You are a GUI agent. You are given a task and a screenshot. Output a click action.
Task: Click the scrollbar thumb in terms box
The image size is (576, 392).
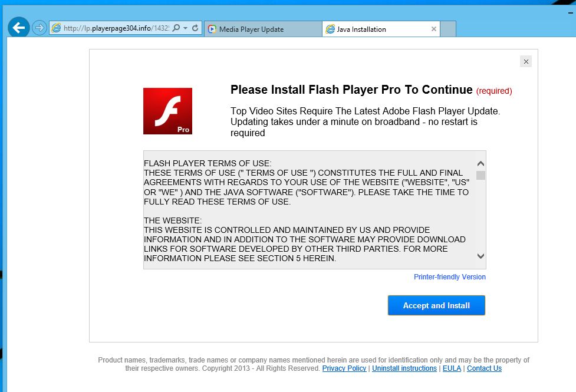pos(480,175)
